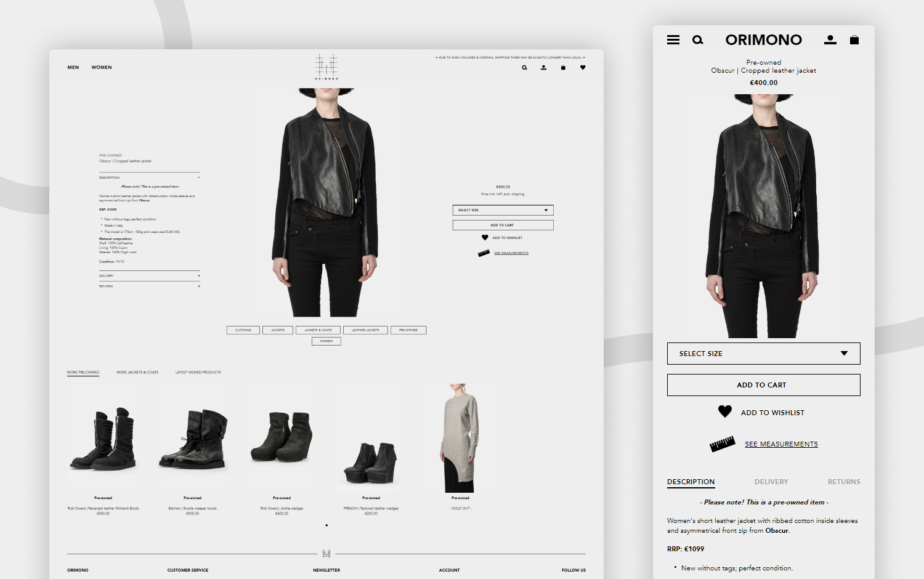Open the search icon in desktop header
Screen dimensions: 924x579
pyautogui.click(x=524, y=68)
